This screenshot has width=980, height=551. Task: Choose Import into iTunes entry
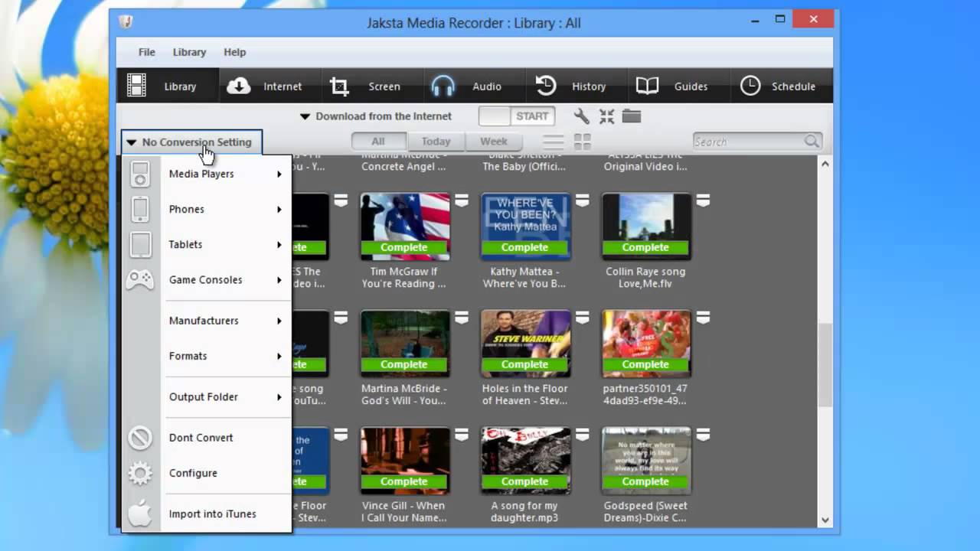pyautogui.click(x=212, y=514)
